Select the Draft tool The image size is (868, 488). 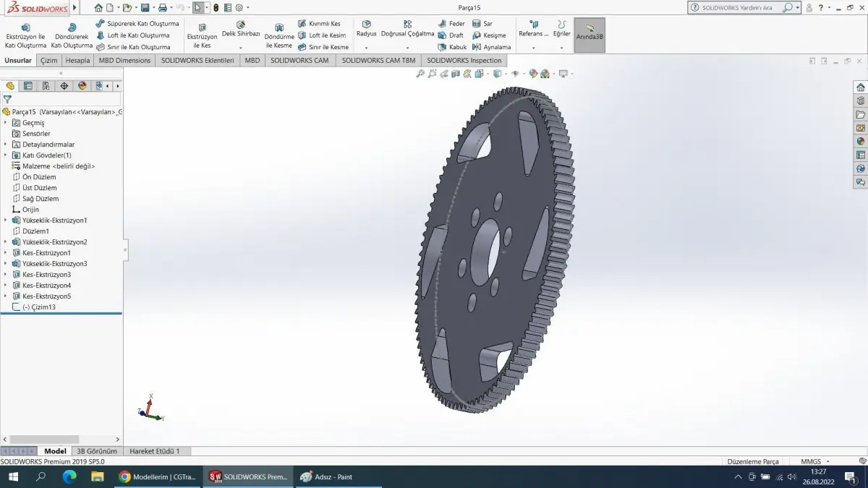click(x=451, y=35)
